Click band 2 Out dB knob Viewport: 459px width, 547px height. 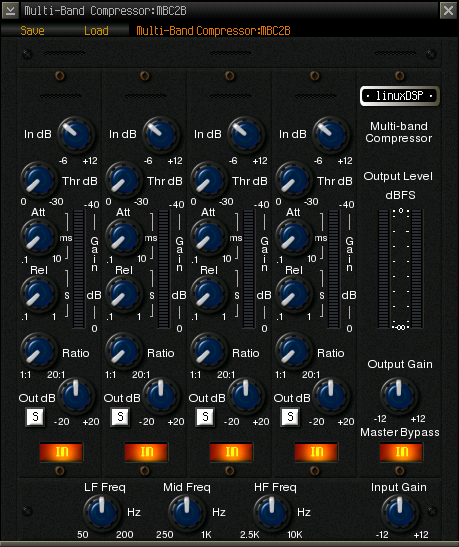[x=161, y=396]
